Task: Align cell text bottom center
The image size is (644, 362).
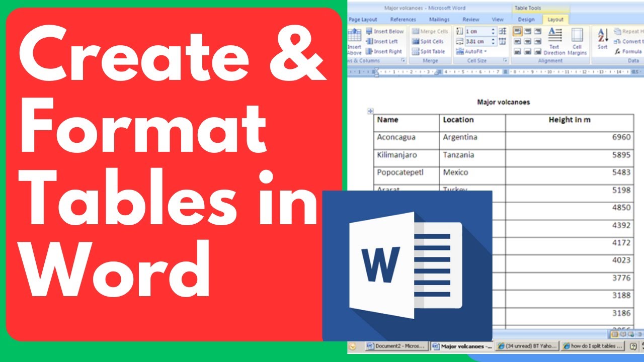Action: click(528, 51)
